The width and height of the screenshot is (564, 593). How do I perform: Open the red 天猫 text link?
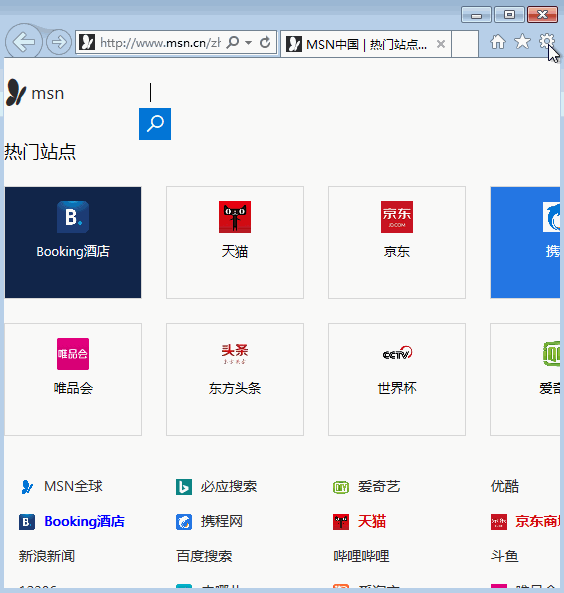click(372, 522)
